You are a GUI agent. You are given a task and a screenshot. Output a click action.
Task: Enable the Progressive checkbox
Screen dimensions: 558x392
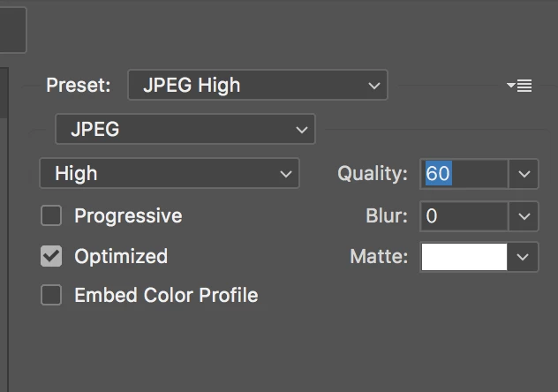pos(51,215)
